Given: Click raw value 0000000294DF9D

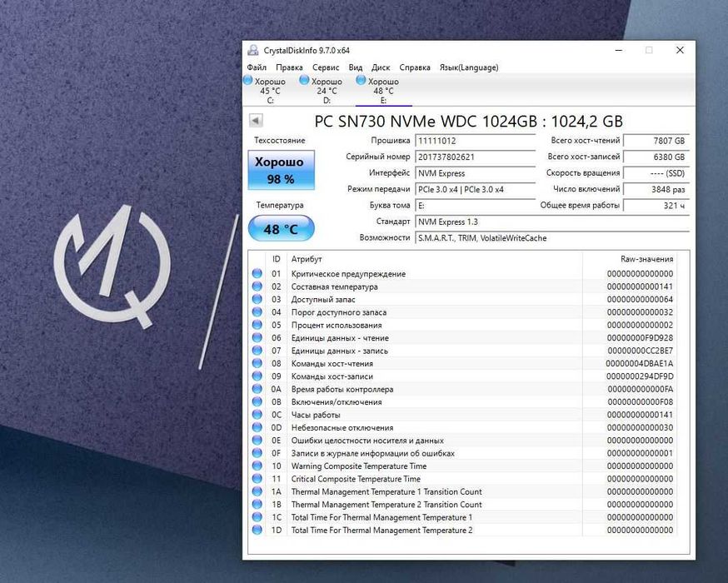Looking at the screenshot, I should [640, 376].
